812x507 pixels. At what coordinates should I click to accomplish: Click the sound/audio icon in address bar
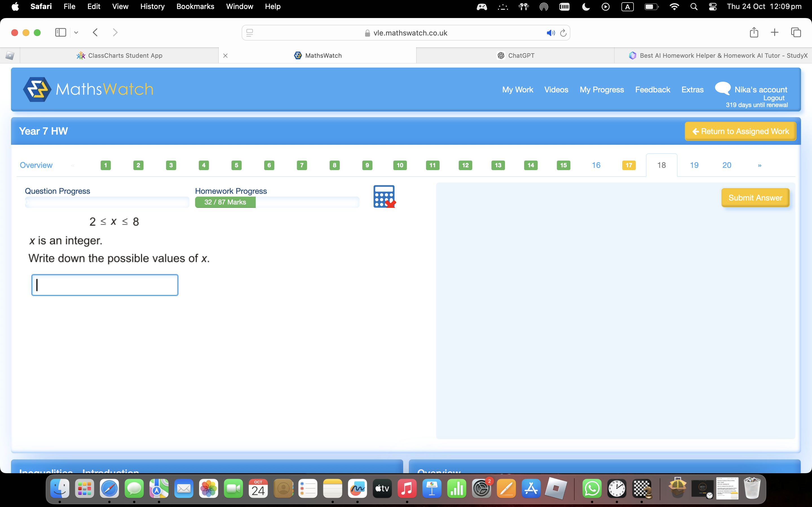[x=550, y=33]
